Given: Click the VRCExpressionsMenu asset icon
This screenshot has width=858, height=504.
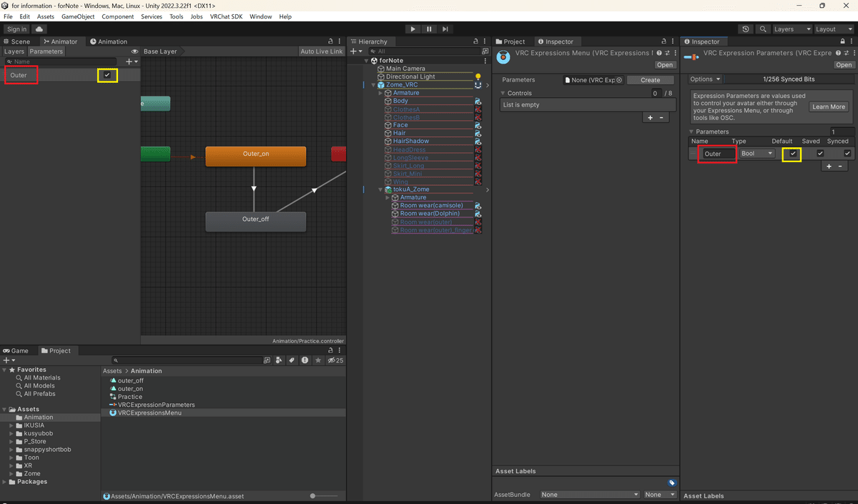Looking at the screenshot, I should pos(113,412).
